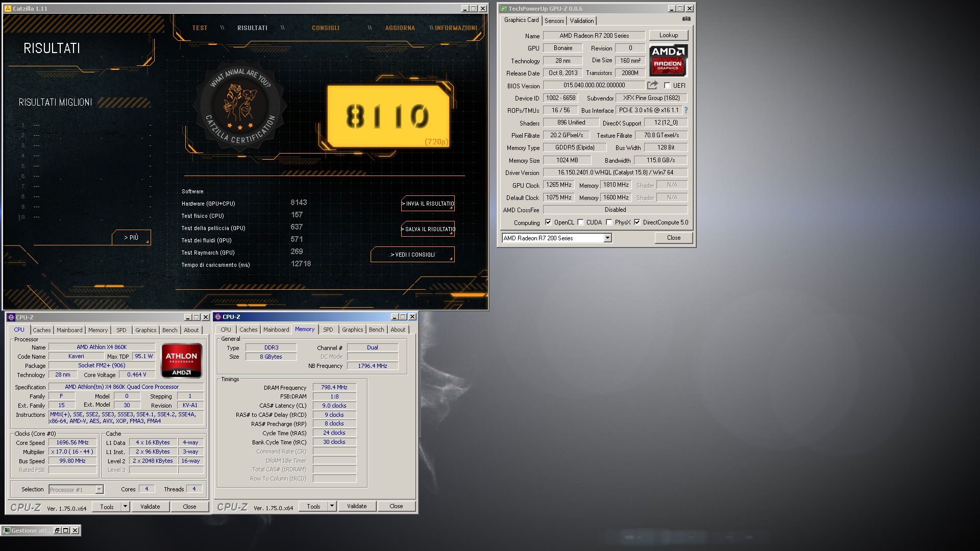Click SALVA IL RISULTATO button
Viewport: 980px width, 551px height.
coord(428,229)
